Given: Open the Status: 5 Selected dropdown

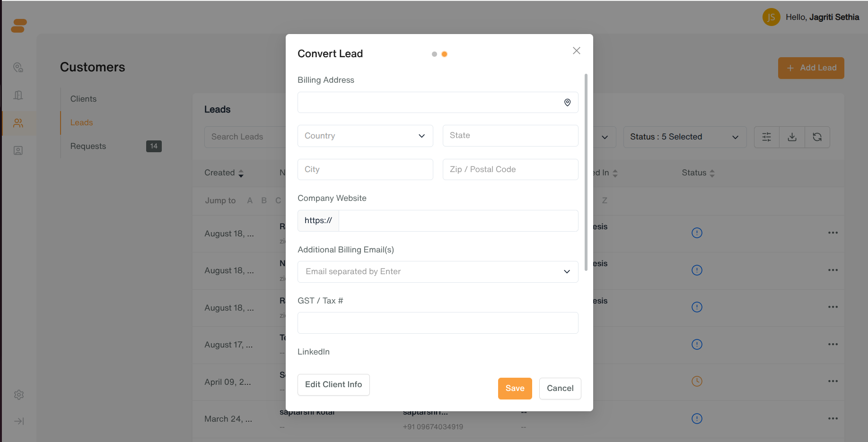Looking at the screenshot, I should point(684,137).
